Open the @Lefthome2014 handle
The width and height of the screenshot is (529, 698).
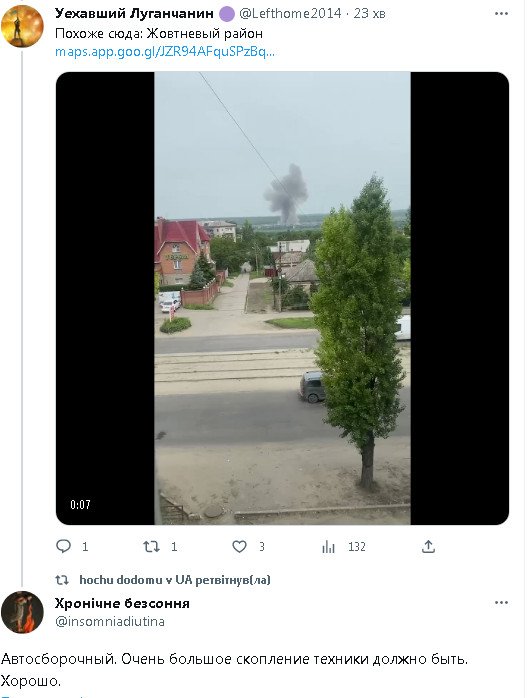tap(290, 14)
